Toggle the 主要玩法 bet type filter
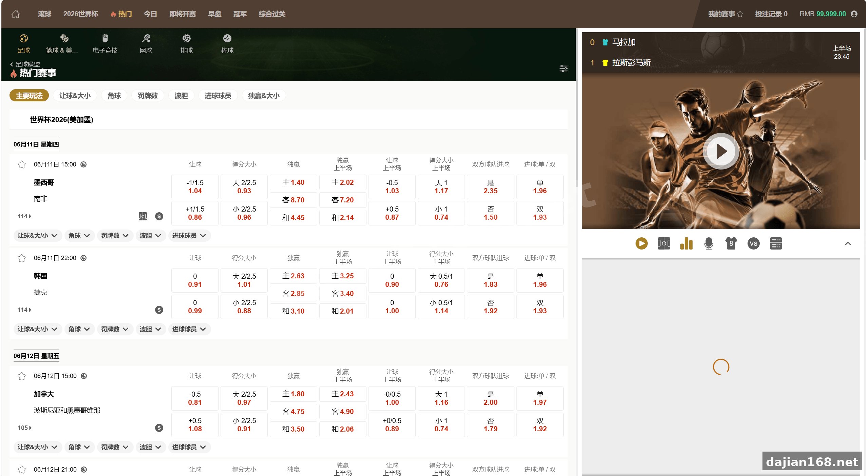Screen dimensions: 868x476 point(29,96)
